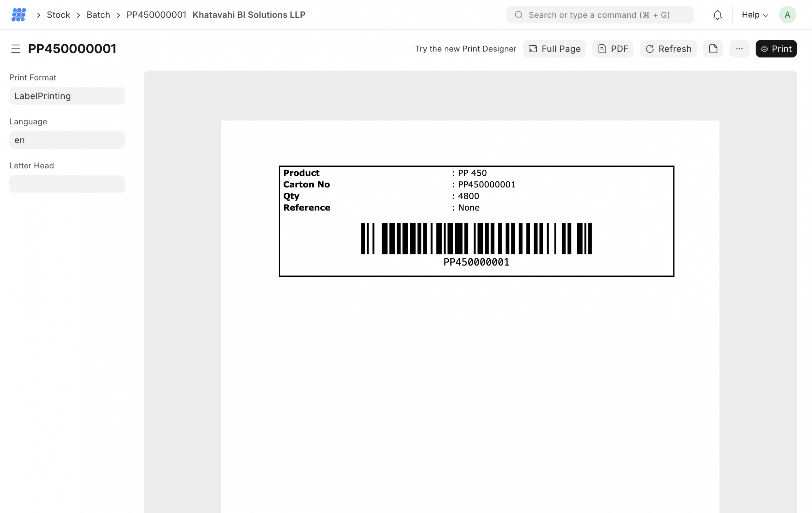Open PP450000001 breadcrumb link
812x513 pixels.
tap(156, 15)
